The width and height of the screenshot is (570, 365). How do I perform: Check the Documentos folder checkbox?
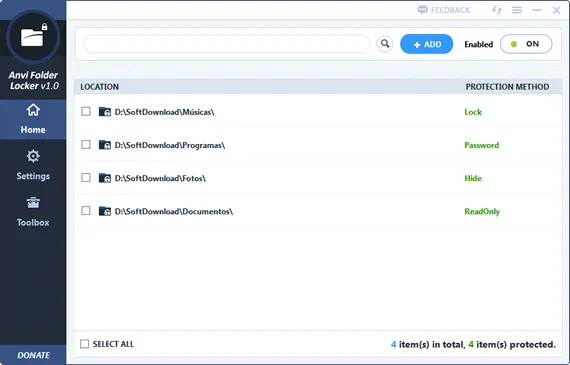click(x=86, y=210)
